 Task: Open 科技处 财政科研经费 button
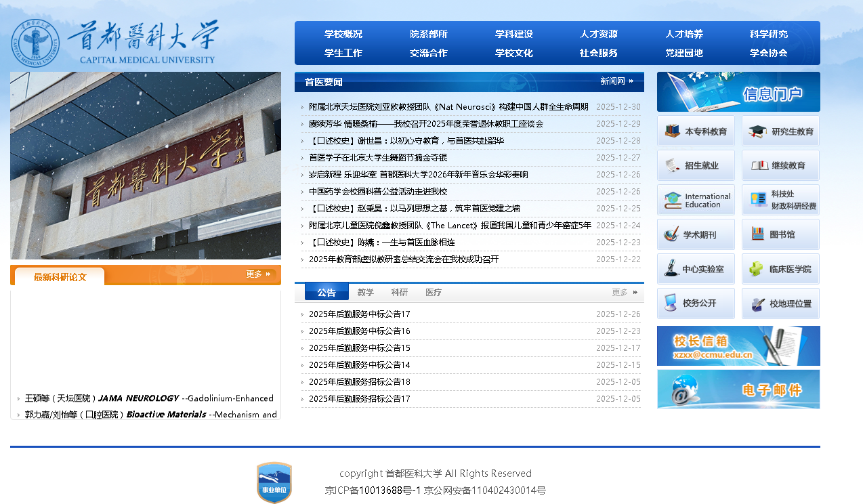[x=780, y=200]
